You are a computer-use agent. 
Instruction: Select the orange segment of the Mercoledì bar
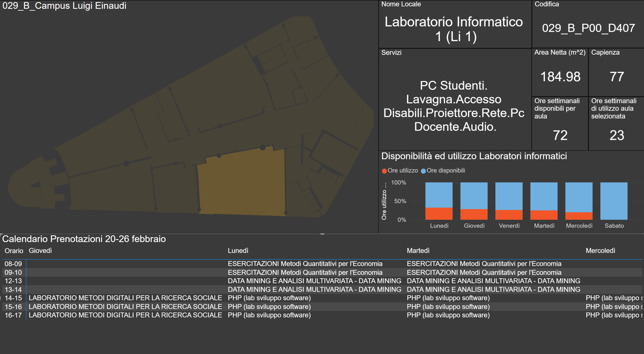[x=579, y=216]
